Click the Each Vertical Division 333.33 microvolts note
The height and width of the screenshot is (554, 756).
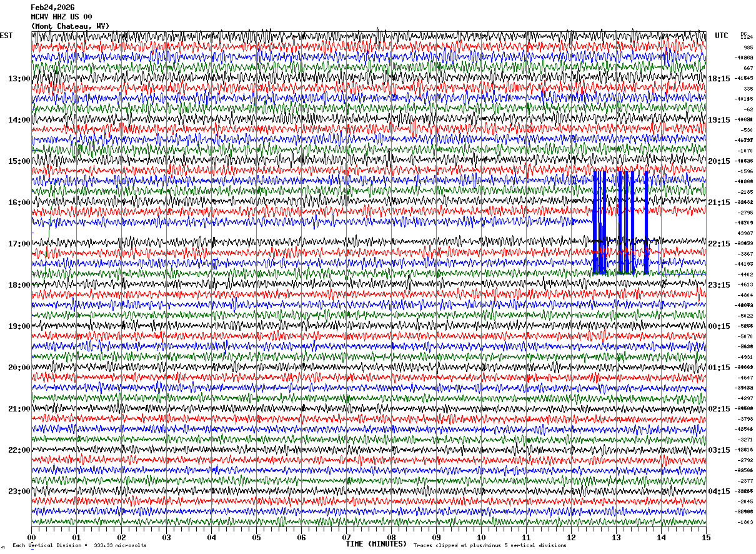(80, 545)
